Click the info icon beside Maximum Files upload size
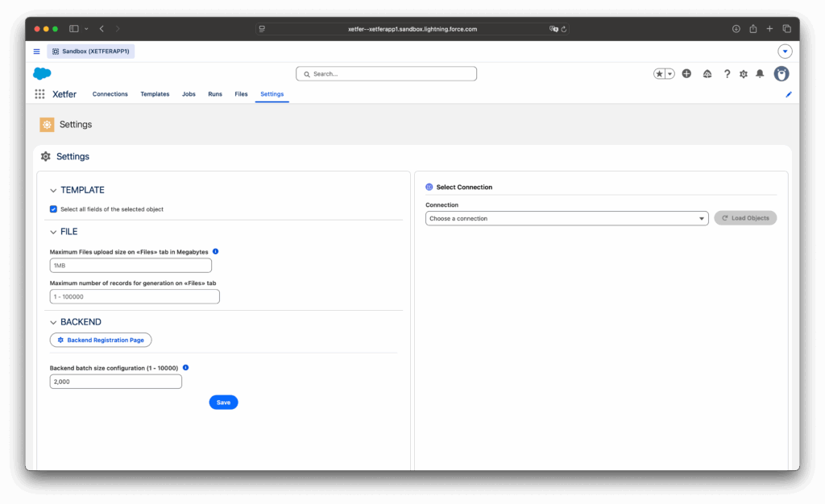 coord(215,251)
